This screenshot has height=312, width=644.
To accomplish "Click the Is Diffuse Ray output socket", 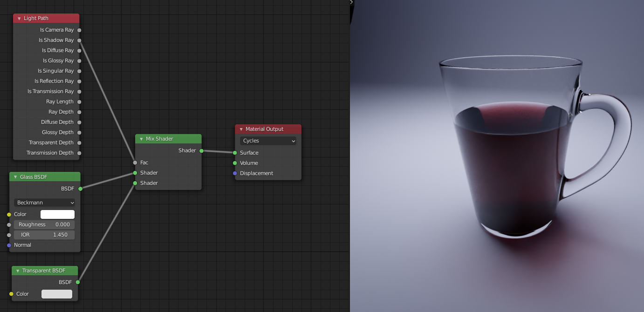I will [79, 51].
